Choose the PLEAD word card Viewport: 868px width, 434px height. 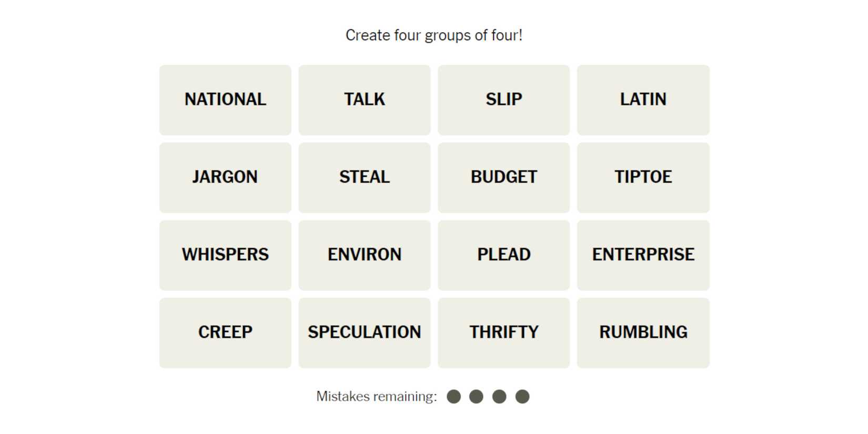[503, 255]
